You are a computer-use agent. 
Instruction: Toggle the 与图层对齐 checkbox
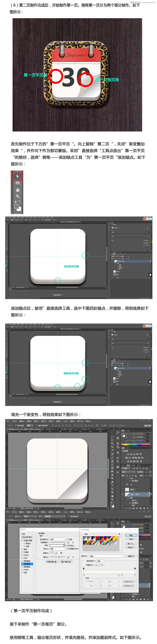point(68,549)
